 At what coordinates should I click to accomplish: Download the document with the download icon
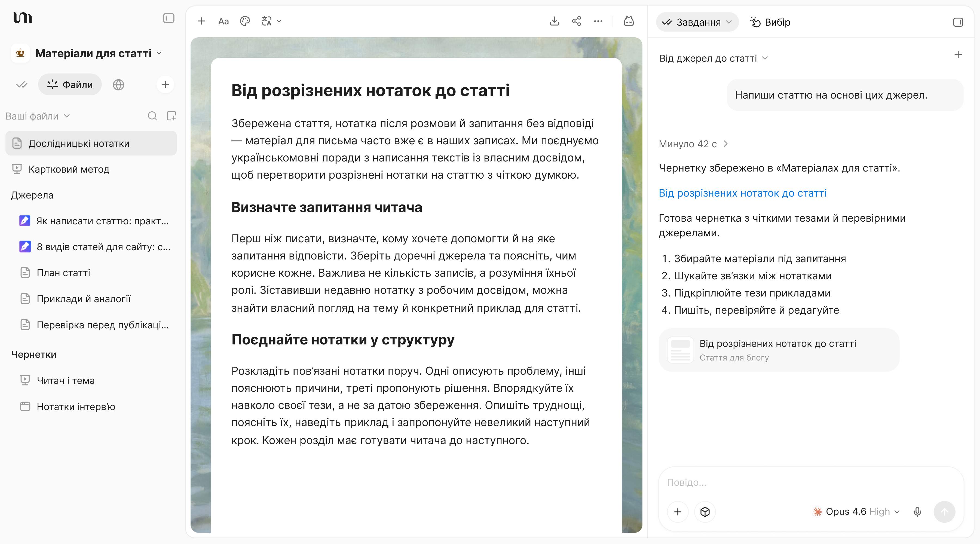click(x=555, y=21)
